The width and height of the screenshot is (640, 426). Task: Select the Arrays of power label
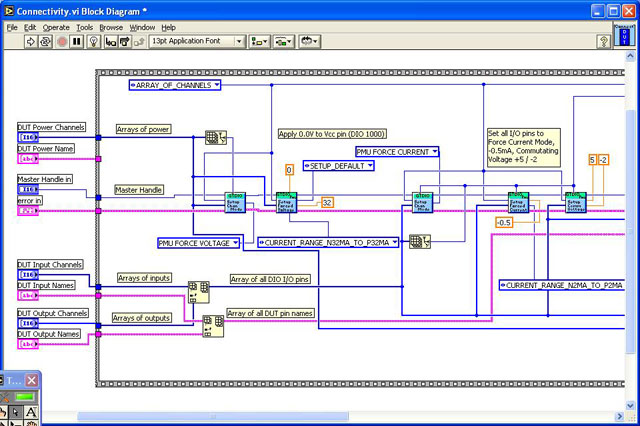(143, 129)
